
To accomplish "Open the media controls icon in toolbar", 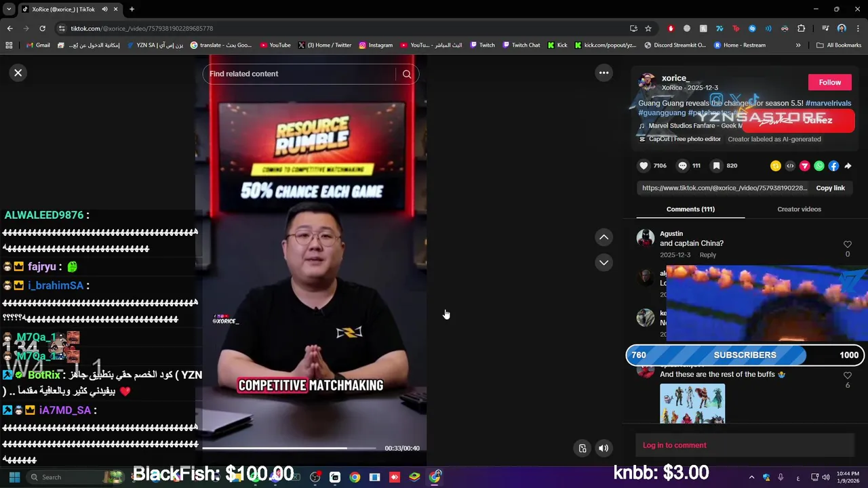I will [825, 28].
